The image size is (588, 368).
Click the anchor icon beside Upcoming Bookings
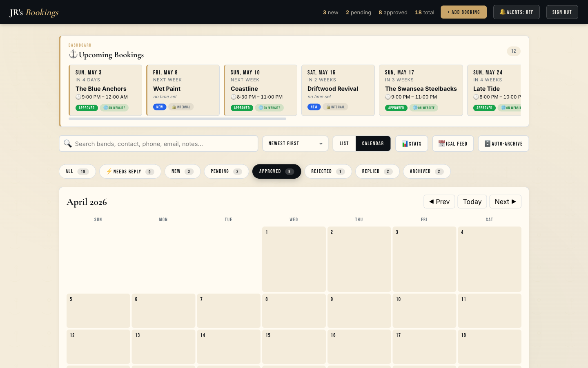coord(73,54)
